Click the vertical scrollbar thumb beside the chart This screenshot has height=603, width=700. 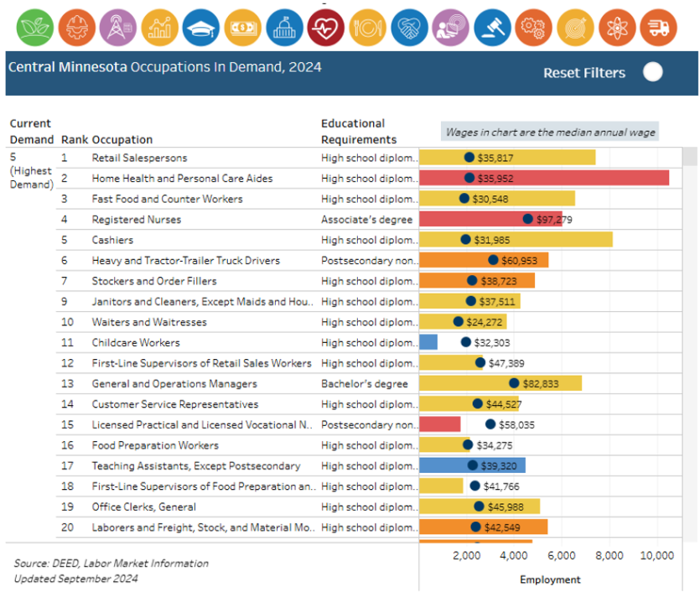tap(690, 157)
